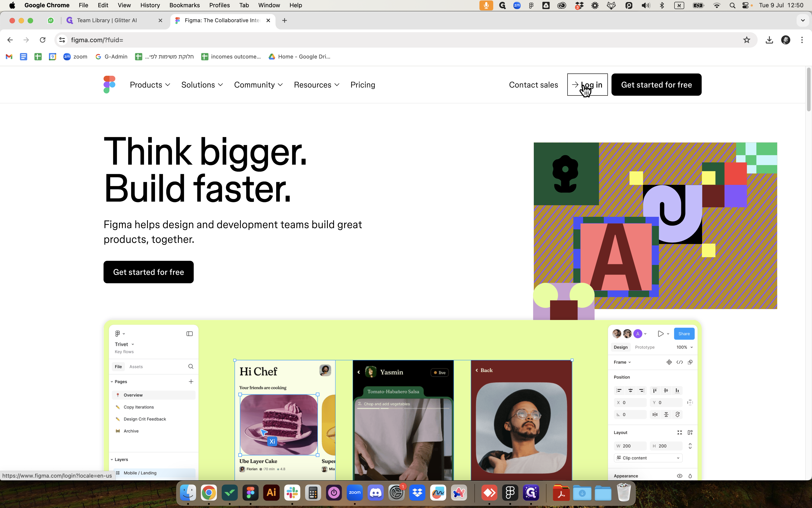Toggle constrain proportions icon beside H 200

click(690, 446)
